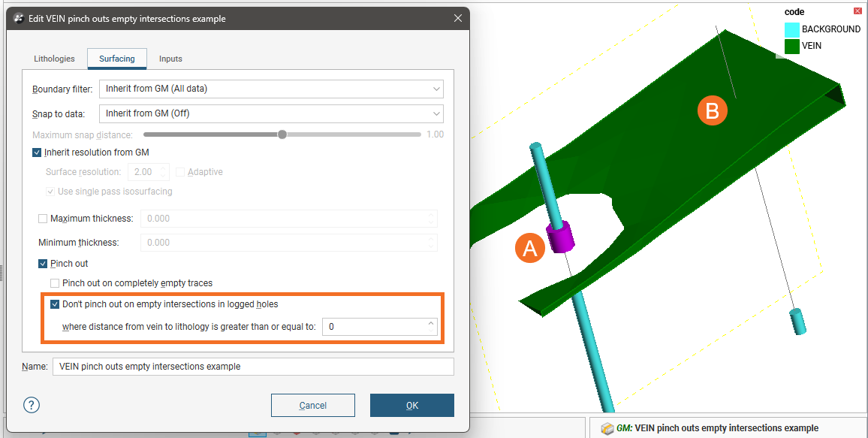The height and width of the screenshot is (438, 868).
Task: Toggle Inherit resolution from GM checkbox
Action: click(37, 153)
